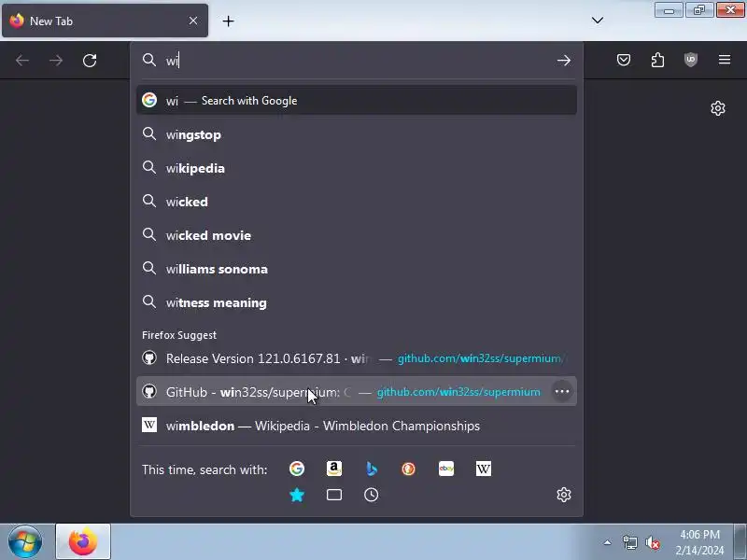The height and width of the screenshot is (560, 747).
Task: Search this time with Amazon icon
Action: (x=334, y=469)
